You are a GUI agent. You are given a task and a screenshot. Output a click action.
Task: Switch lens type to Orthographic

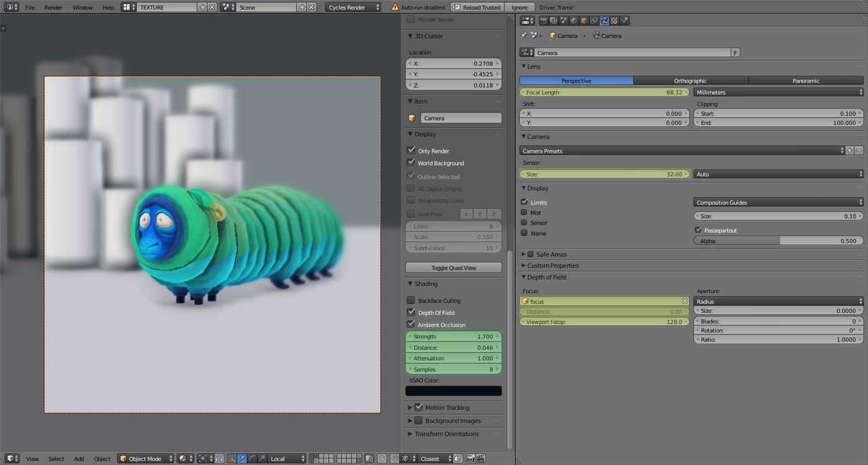click(x=690, y=81)
